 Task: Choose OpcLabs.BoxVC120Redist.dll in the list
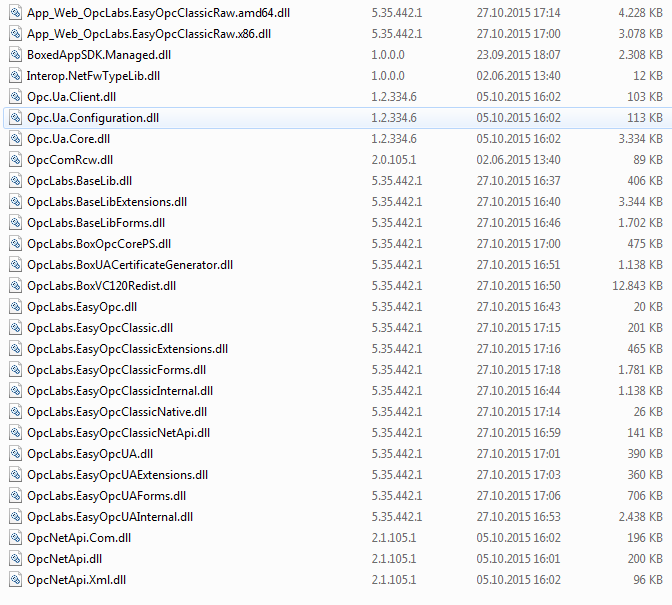click(101, 285)
